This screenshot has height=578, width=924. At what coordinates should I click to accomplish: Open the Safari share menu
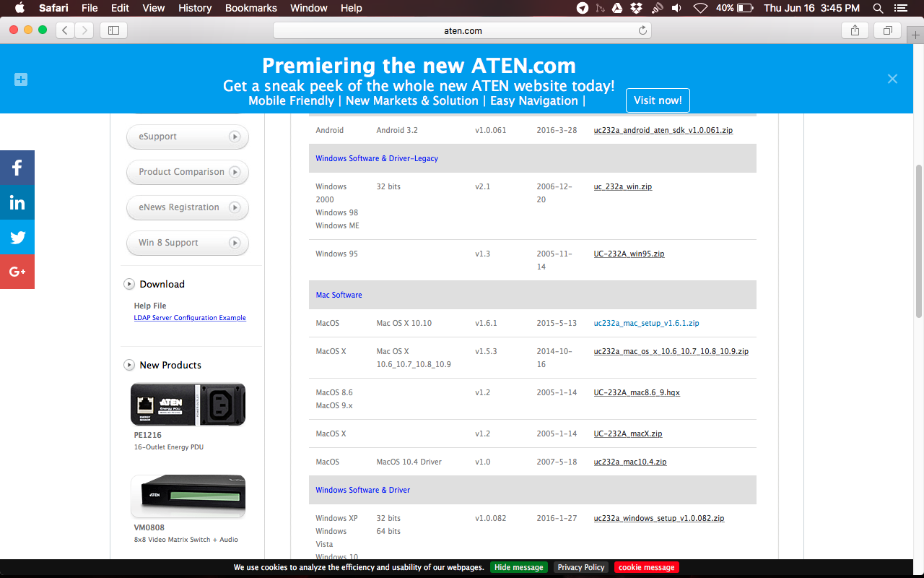tap(855, 30)
